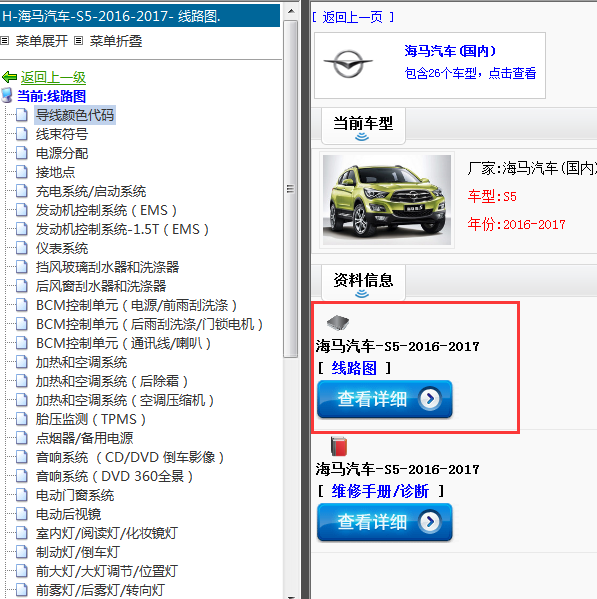Click the computer icon beside 当前:线路图

tap(7, 96)
